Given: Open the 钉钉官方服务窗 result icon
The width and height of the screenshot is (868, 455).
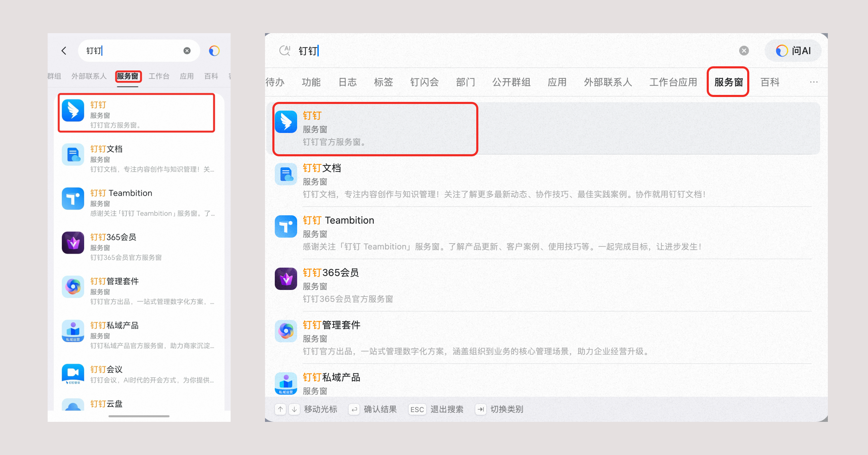Looking at the screenshot, I should click(286, 122).
